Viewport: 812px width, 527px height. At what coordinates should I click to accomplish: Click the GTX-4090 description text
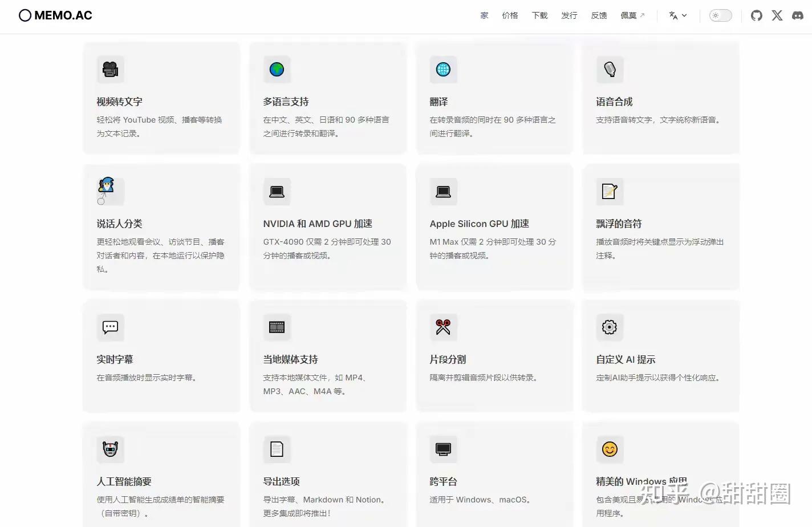coord(327,249)
